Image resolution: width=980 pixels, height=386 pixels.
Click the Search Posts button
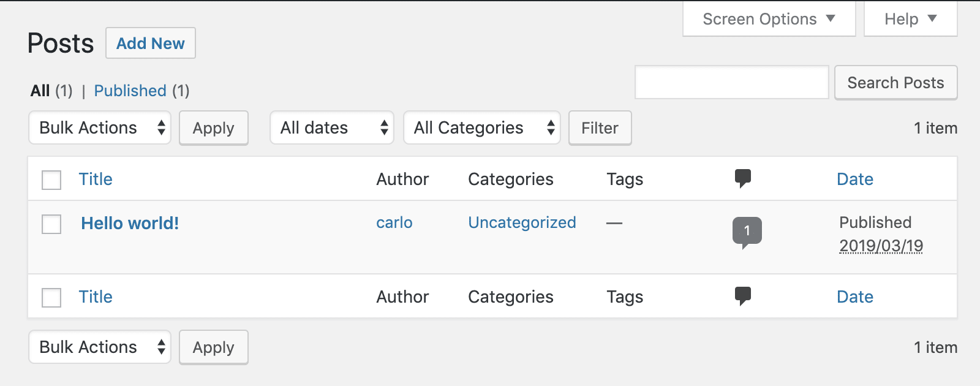[895, 83]
